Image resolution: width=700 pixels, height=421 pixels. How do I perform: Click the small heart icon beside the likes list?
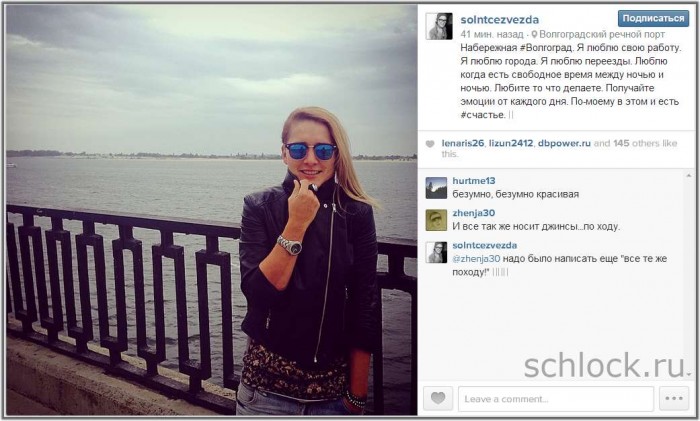coord(430,144)
